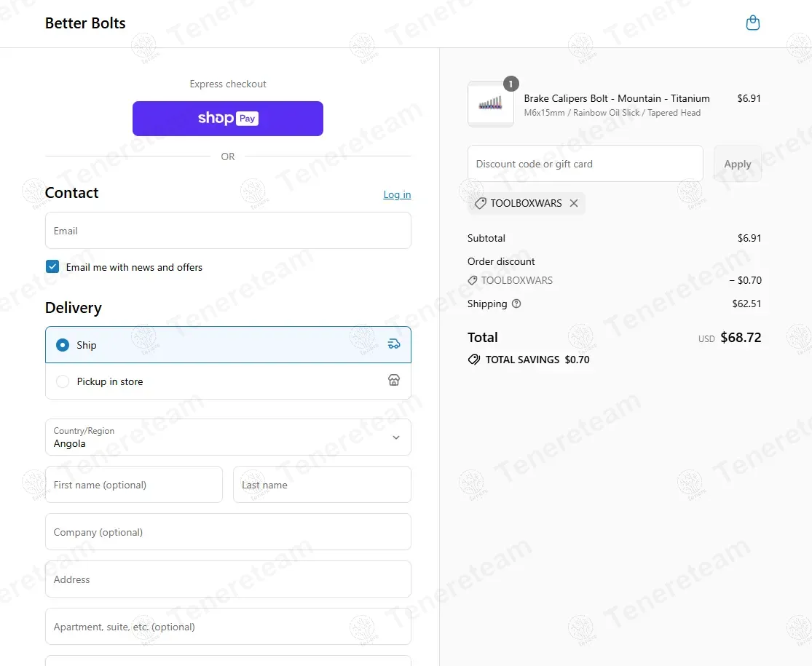Select the Ship delivery radio button
This screenshot has height=666, width=812.
[63, 345]
